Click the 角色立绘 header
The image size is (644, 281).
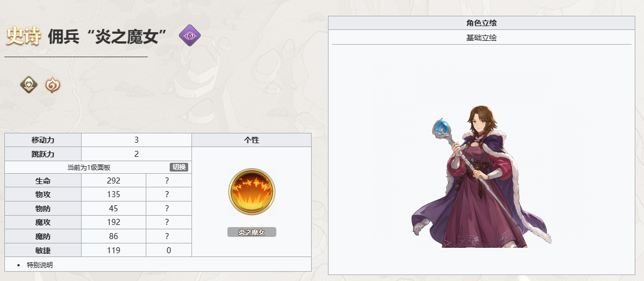tap(481, 23)
